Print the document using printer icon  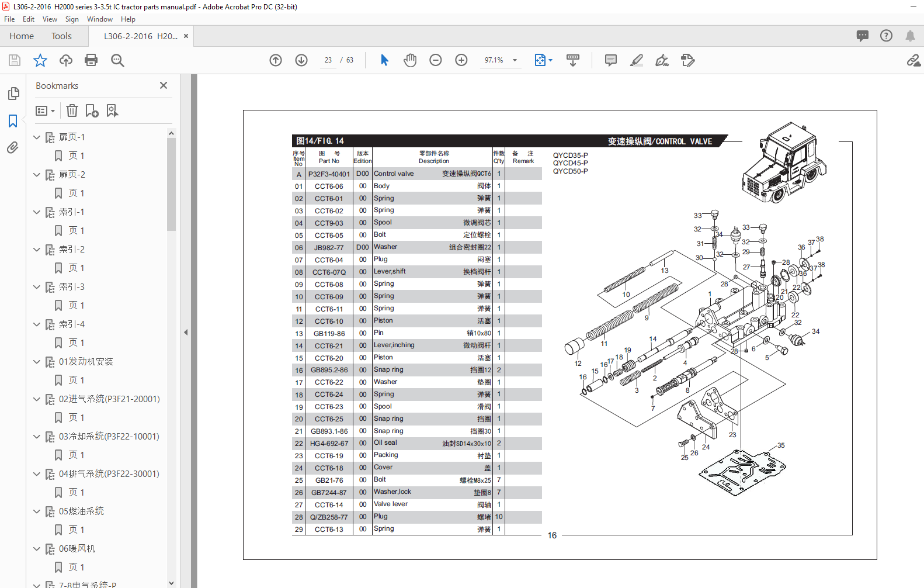(x=91, y=60)
